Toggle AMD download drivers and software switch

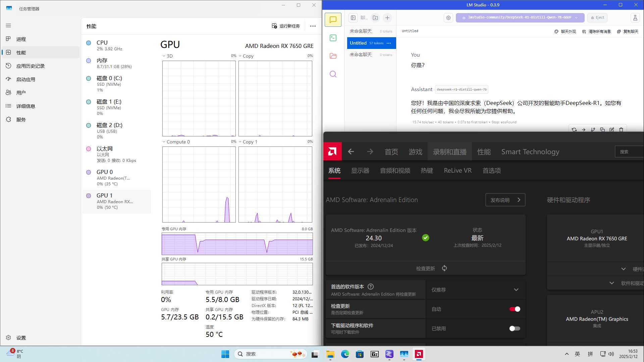click(x=515, y=328)
